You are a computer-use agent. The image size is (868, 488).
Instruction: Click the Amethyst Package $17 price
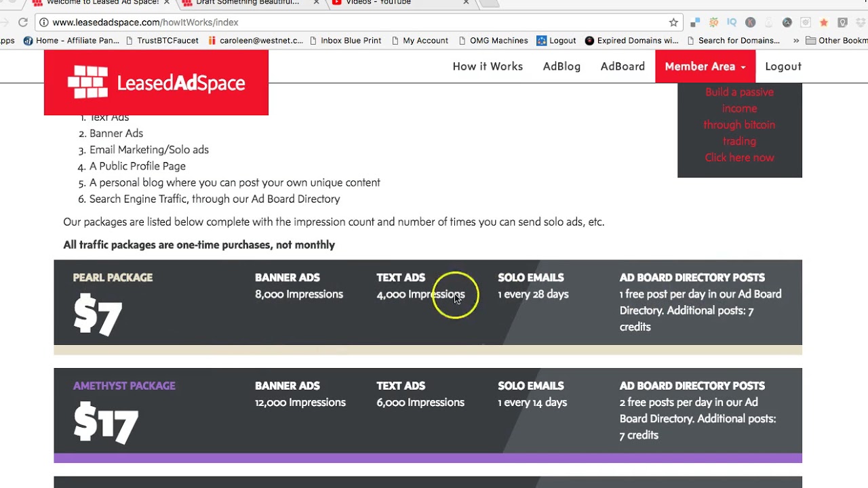point(106,424)
